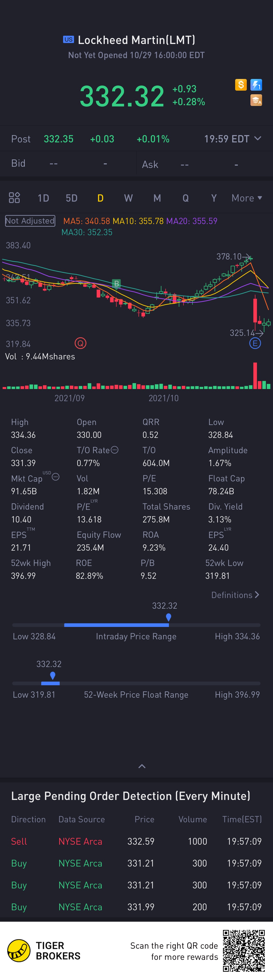Tap the MA30: 352.35 indicator label

[x=87, y=232]
